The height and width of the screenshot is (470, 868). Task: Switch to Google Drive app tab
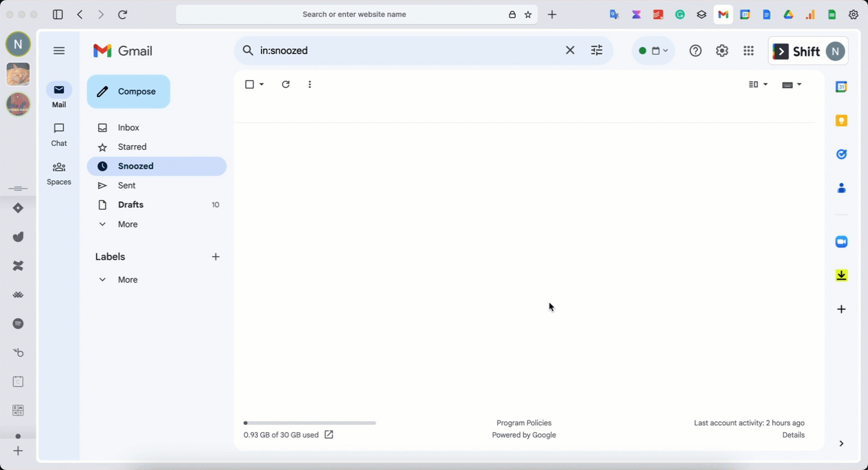click(788, 14)
